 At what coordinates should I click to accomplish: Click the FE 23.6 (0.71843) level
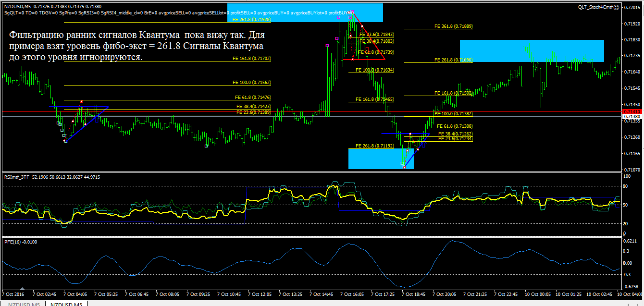377,35
